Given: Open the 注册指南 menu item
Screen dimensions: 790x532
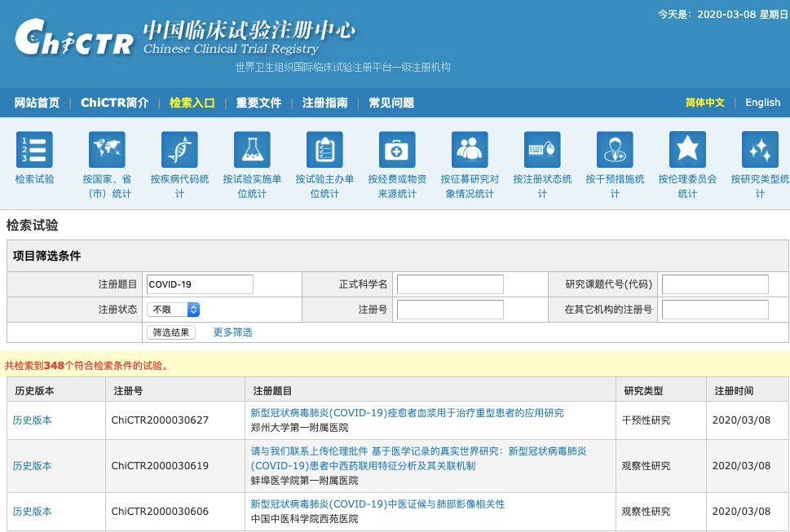Looking at the screenshot, I should (x=324, y=103).
